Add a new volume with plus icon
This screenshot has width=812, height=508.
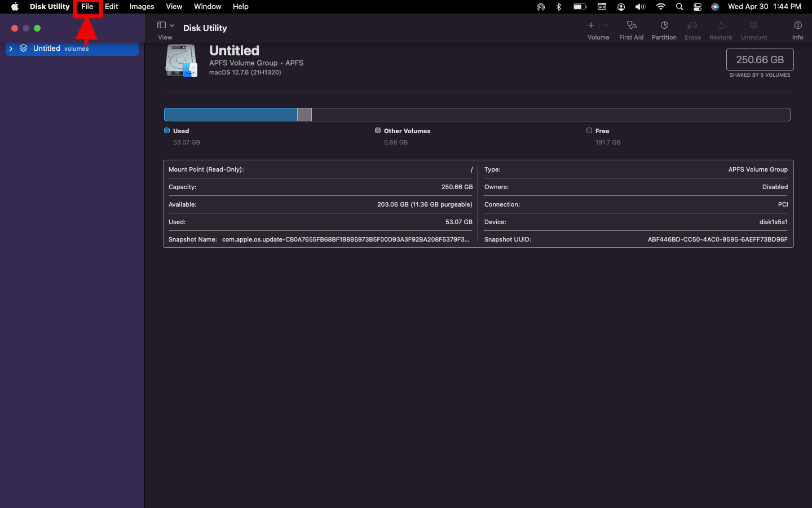point(591,25)
